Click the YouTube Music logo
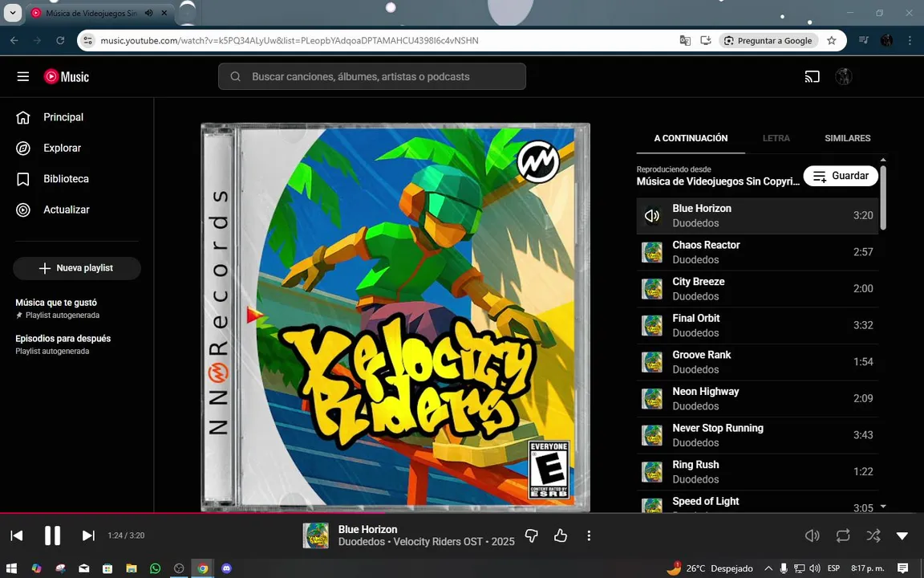Screen dimensions: 924x578 click(66, 77)
